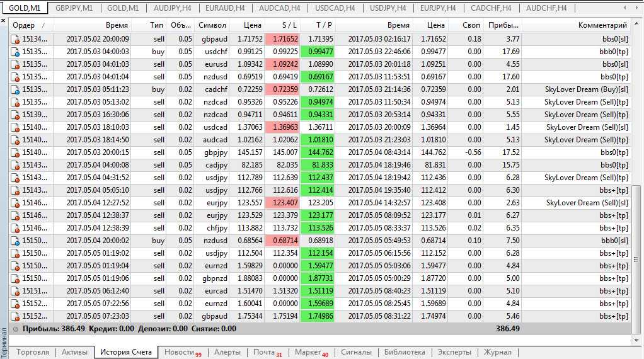Click the order icon in the gbpaud sell row dated 2017.05.02
This screenshot has width=644, height=359.
click(15, 39)
